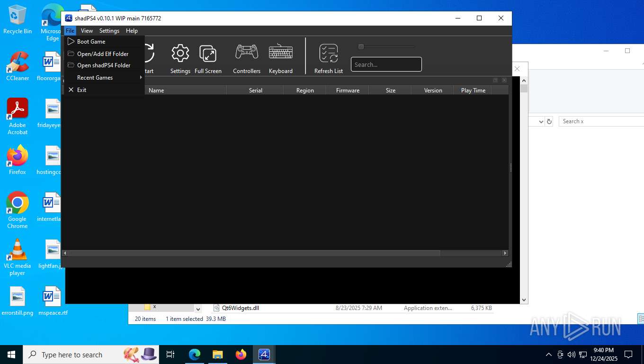The image size is (644, 364).
Task: Click the volume speaker tray icon
Action: (x=571, y=355)
